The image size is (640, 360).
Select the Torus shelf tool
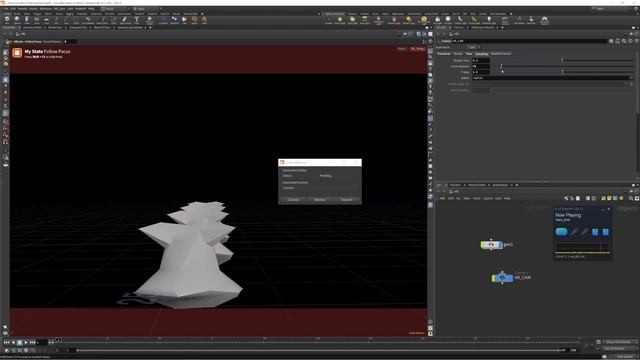pos(37,20)
